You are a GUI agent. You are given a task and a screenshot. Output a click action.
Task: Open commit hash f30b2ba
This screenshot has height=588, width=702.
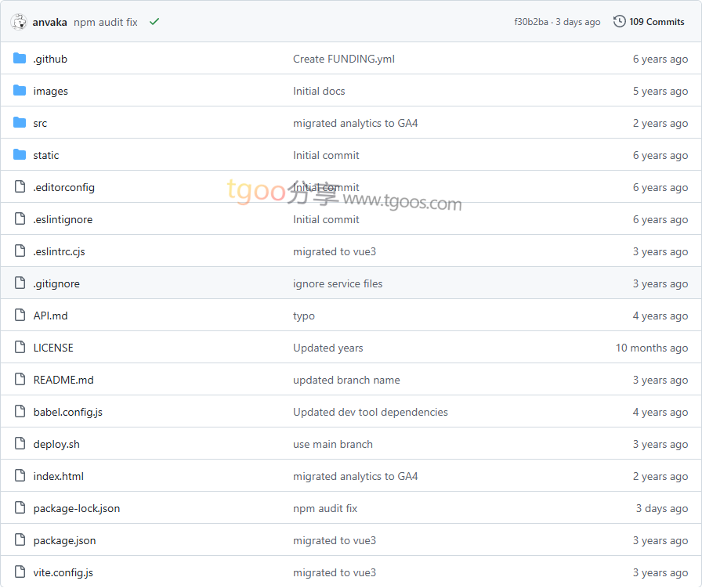(x=530, y=22)
